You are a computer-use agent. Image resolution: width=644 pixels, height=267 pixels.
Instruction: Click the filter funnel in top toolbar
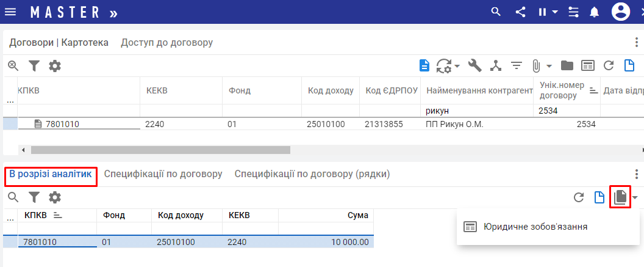tap(34, 65)
